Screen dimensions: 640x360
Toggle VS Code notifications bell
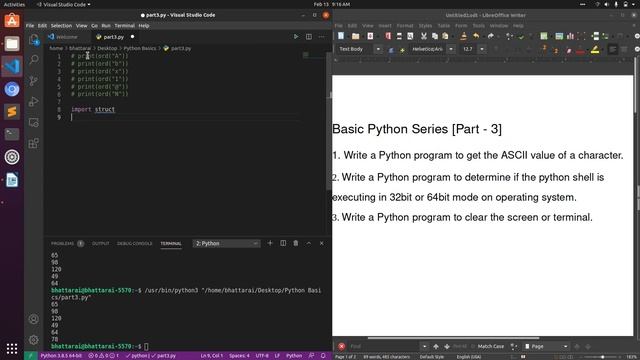(323, 356)
